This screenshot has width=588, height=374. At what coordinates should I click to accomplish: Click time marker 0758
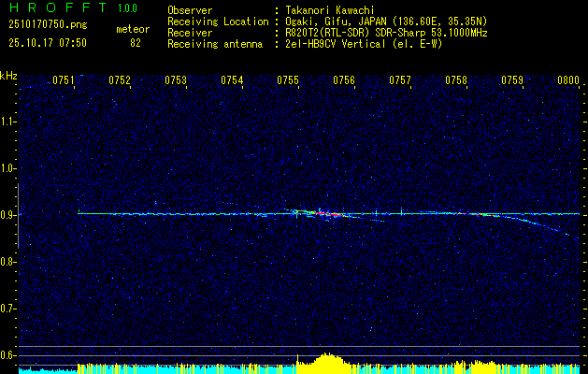[456, 79]
